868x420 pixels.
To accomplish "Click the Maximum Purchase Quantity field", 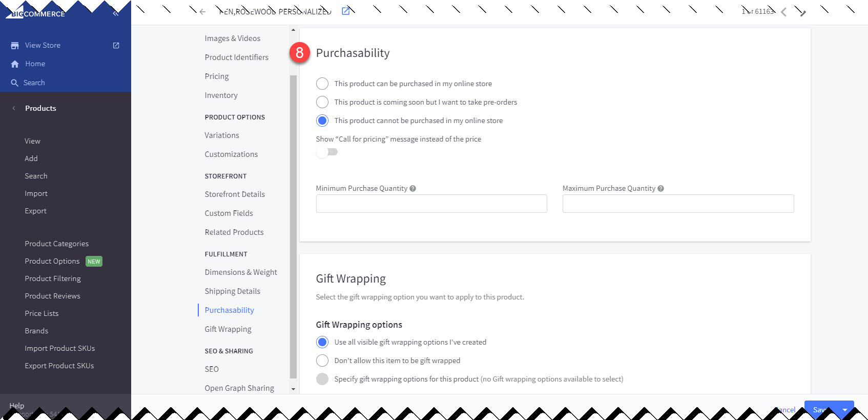I will (x=678, y=204).
